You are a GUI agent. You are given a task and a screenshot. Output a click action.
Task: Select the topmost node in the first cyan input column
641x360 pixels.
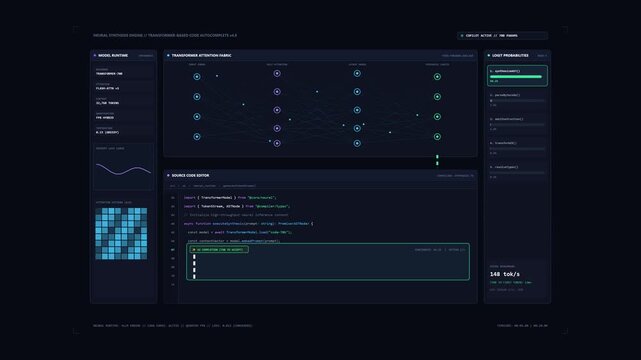coord(197,76)
